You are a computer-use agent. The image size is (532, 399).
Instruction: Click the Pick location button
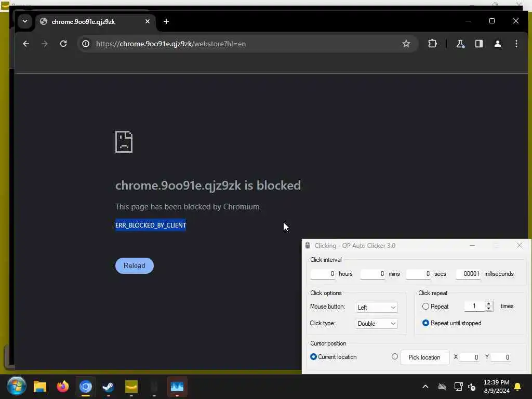[425, 357]
